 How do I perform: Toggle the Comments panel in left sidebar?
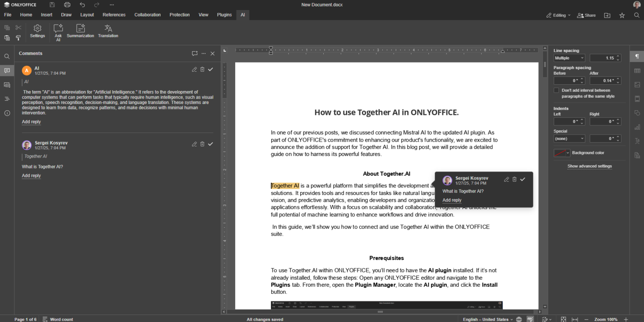point(7,70)
